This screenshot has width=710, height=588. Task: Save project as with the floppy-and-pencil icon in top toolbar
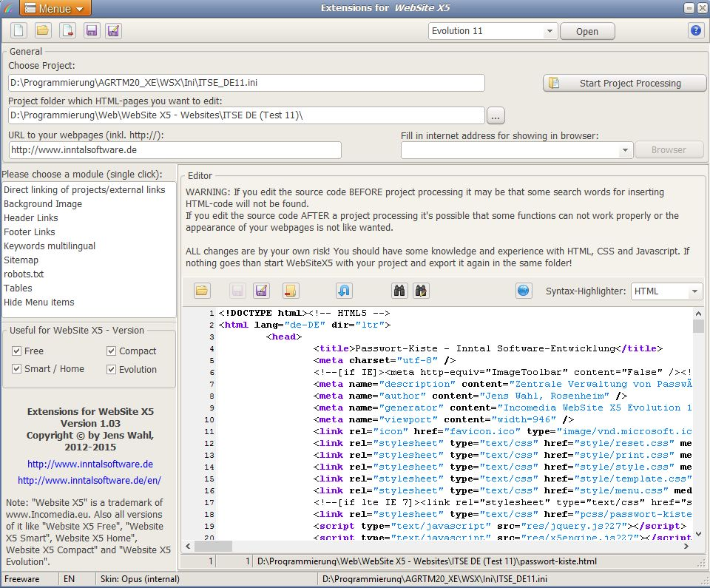click(113, 31)
